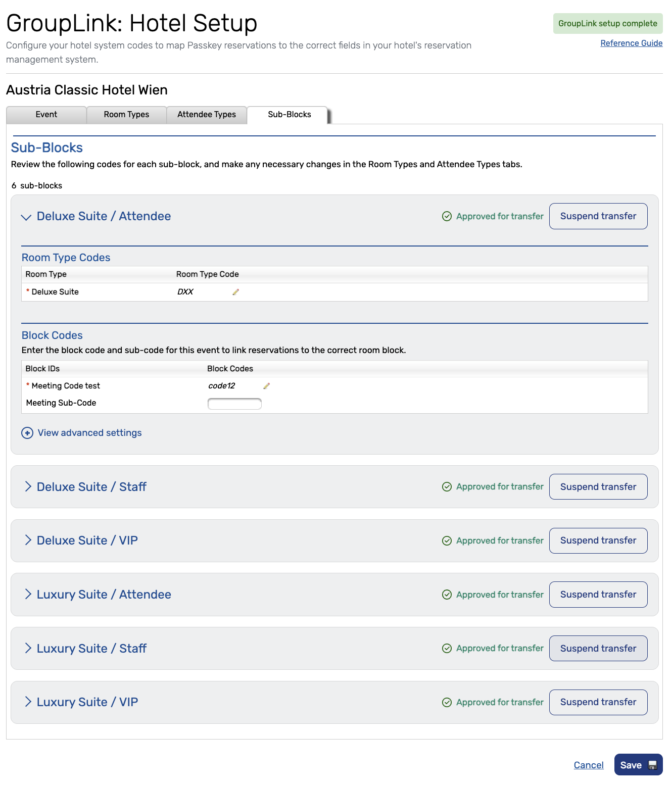
Task: Click the Room Type Codes heading
Action: click(66, 258)
